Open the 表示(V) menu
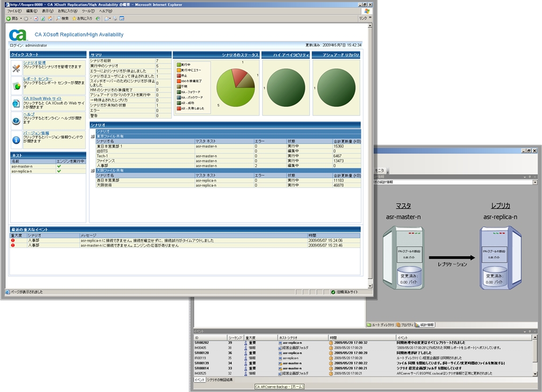 tap(48, 11)
